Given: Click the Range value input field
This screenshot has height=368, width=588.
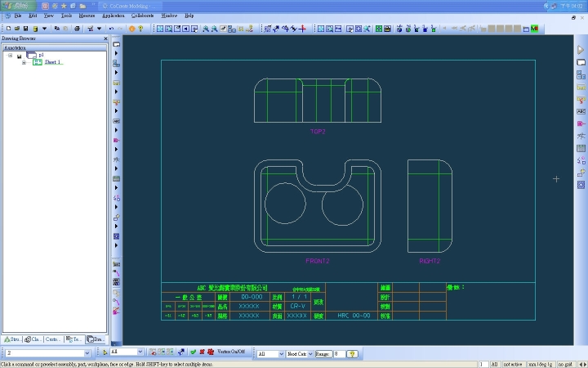Looking at the screenshot, I should [340, 354].
